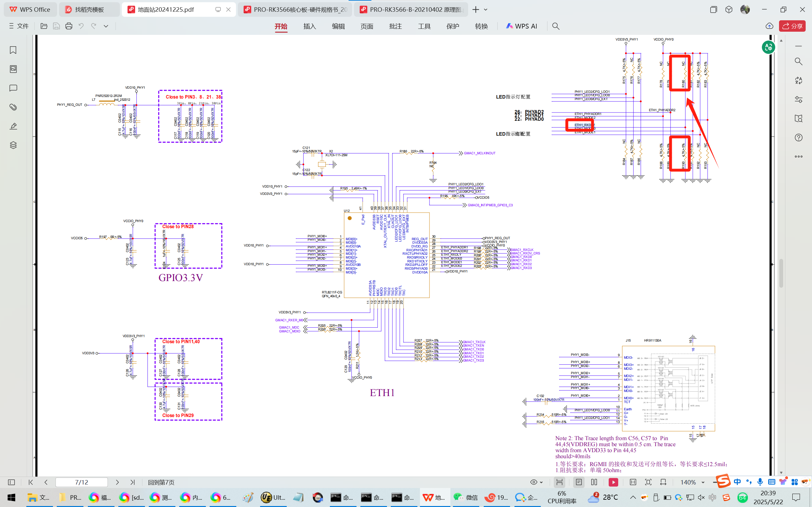
Task: Open the comments panel icon
Action: click(x=13, y=88)
